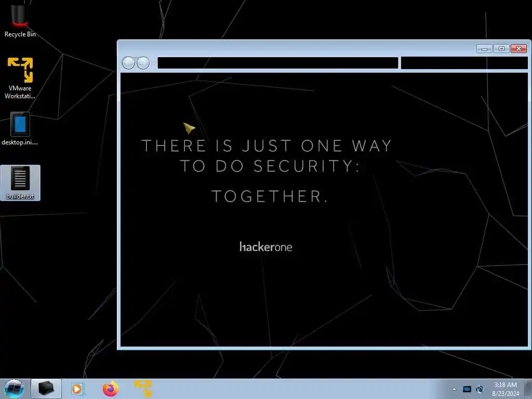Click the window's search box

pyautogui.click(x=464, y=63)
